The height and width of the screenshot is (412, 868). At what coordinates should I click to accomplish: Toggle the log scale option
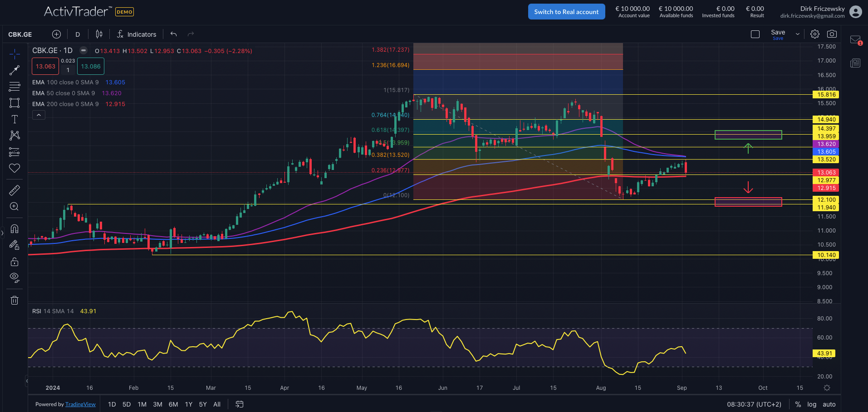pyautogui.click(x=812, y=404)
